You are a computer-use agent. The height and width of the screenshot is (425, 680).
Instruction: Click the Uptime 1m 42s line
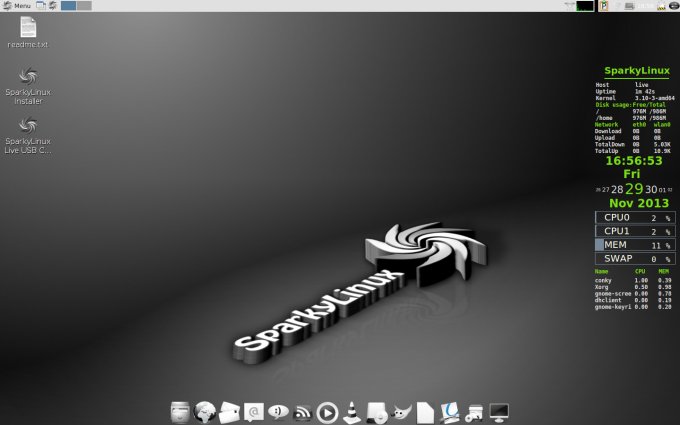(625, 92)
